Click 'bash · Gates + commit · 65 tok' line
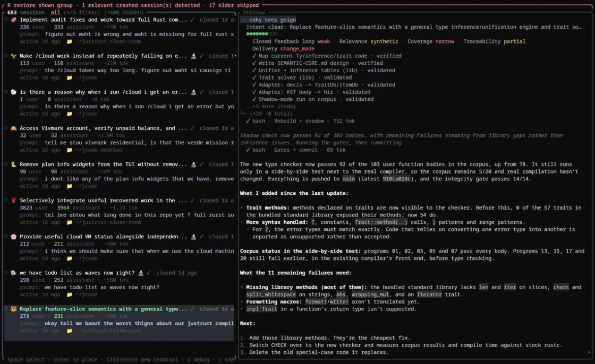Screen dimensions: 595x364 pos(295,150)
